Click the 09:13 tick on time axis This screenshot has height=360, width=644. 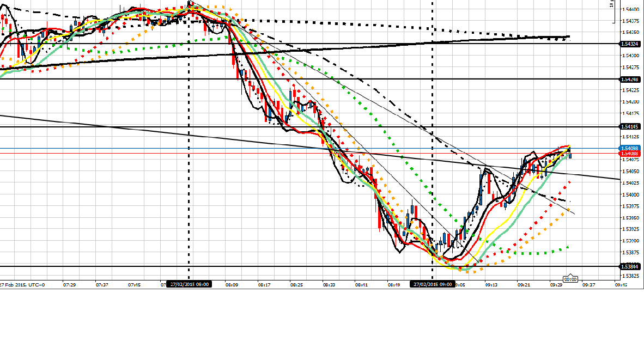click(491, 284)
